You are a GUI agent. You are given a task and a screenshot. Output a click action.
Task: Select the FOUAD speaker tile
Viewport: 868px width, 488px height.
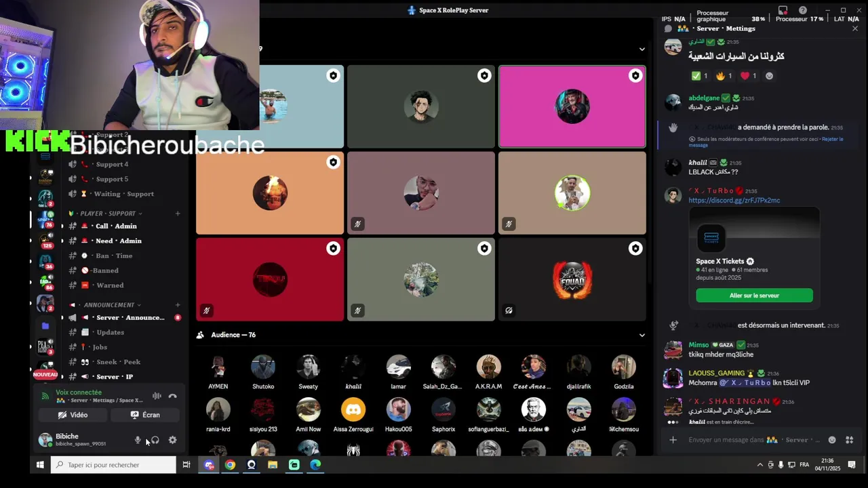[x=572, y=279]
